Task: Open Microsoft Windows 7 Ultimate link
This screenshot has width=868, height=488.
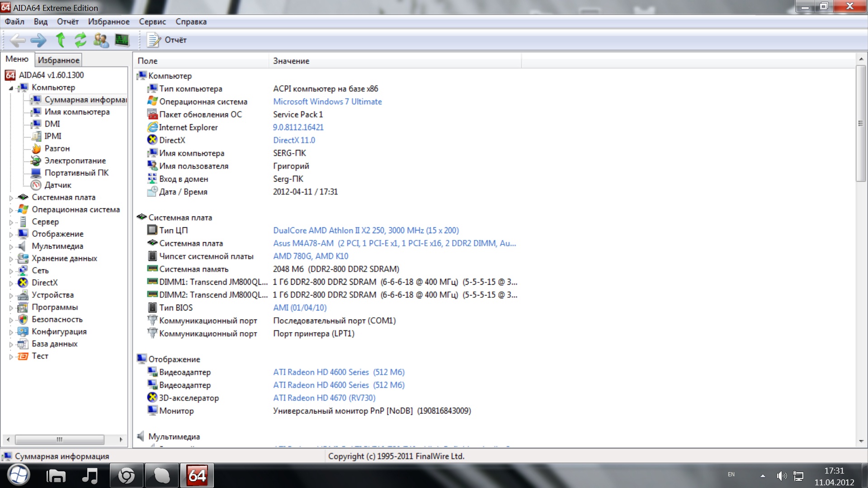Action: coord(327,102)
